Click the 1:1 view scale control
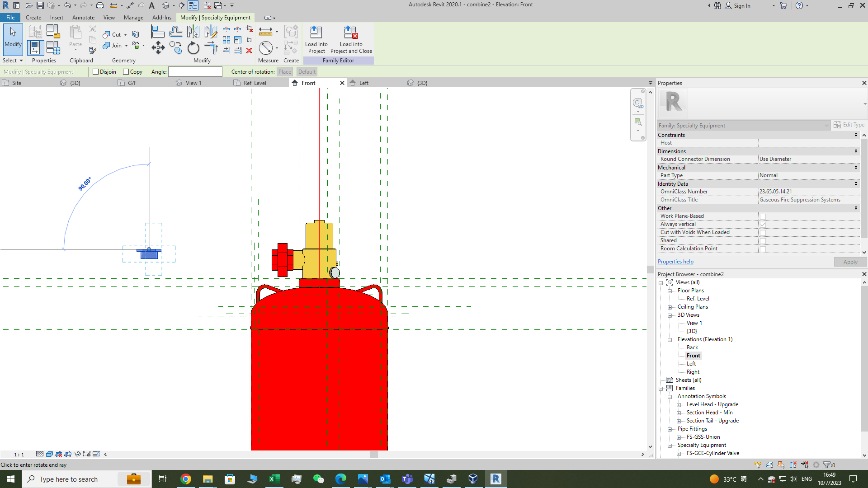The width and height of the screenshot is (868, 488). click(x=18, y=454)
